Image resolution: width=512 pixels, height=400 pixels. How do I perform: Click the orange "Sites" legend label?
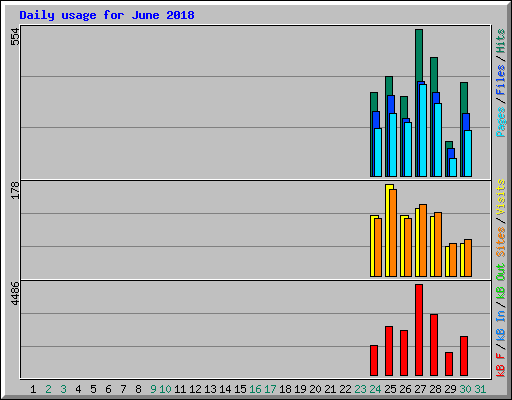point(501,242)
